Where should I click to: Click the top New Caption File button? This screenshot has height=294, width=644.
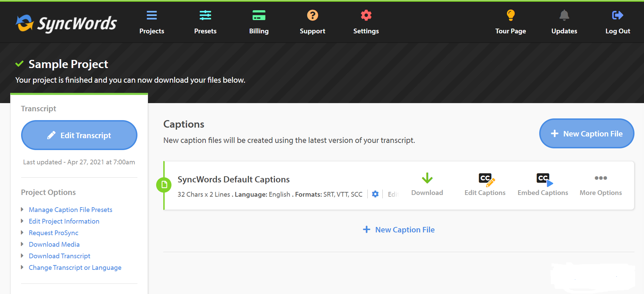coord(587,133)
